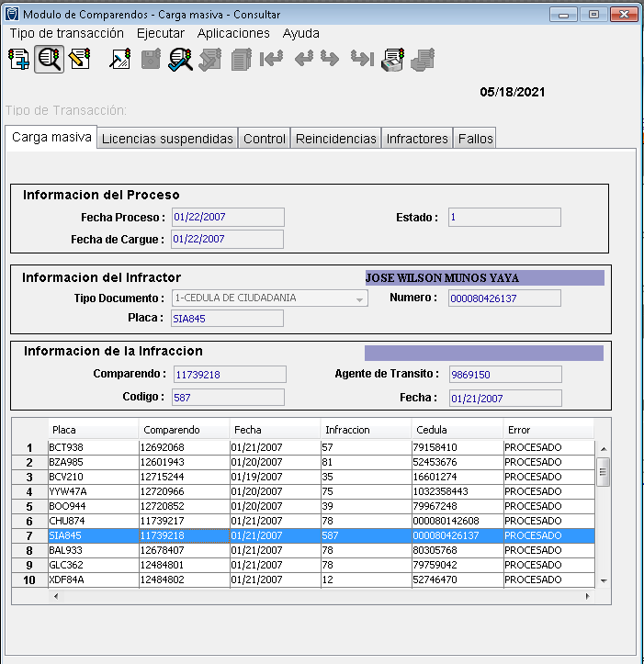Screen dimensions: 644x664
Task: Click the print icon in the toolbar
Action: 393,61
